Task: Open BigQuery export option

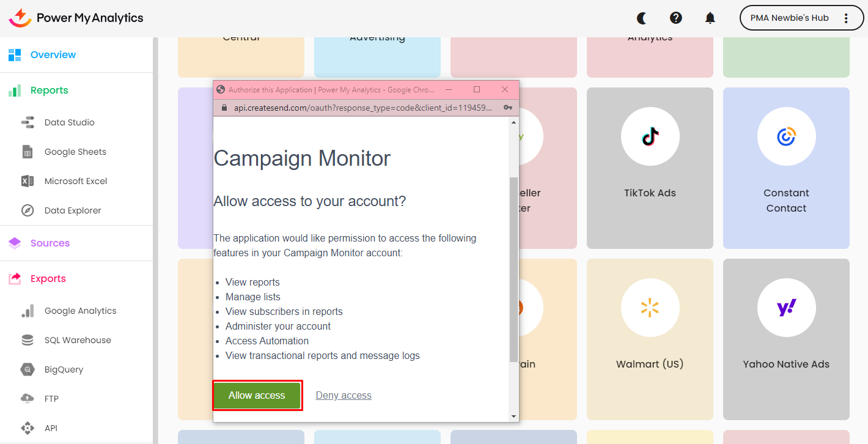Action: click(x=64, y=369)
